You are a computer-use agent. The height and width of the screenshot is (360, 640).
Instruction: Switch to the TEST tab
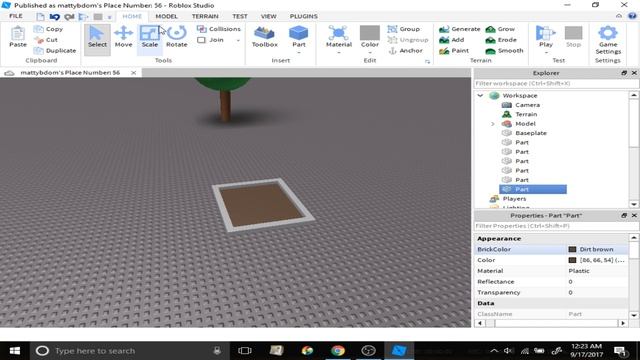coord(240,16)
